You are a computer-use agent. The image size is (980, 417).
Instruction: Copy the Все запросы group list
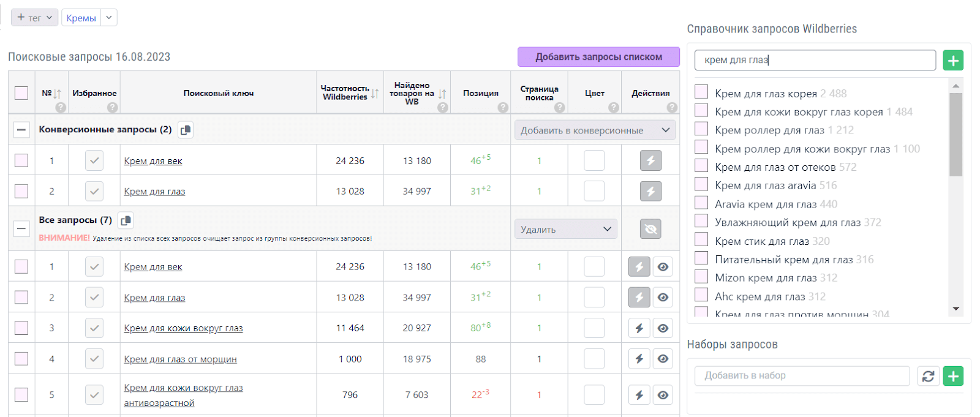coord(126,220)
